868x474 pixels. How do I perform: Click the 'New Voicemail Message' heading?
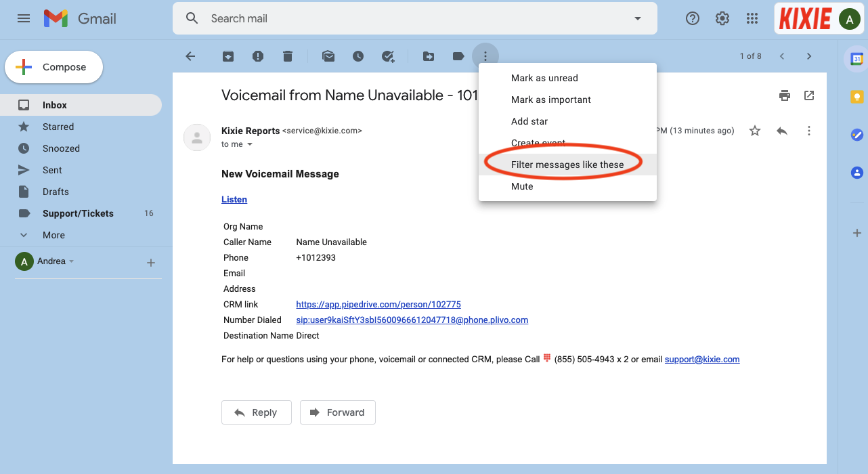point(280,174)
